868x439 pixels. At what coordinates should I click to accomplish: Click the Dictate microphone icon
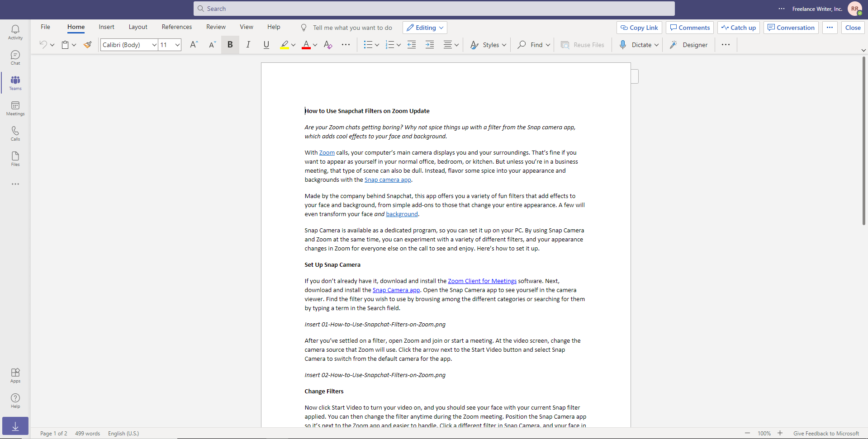(623, 44)
